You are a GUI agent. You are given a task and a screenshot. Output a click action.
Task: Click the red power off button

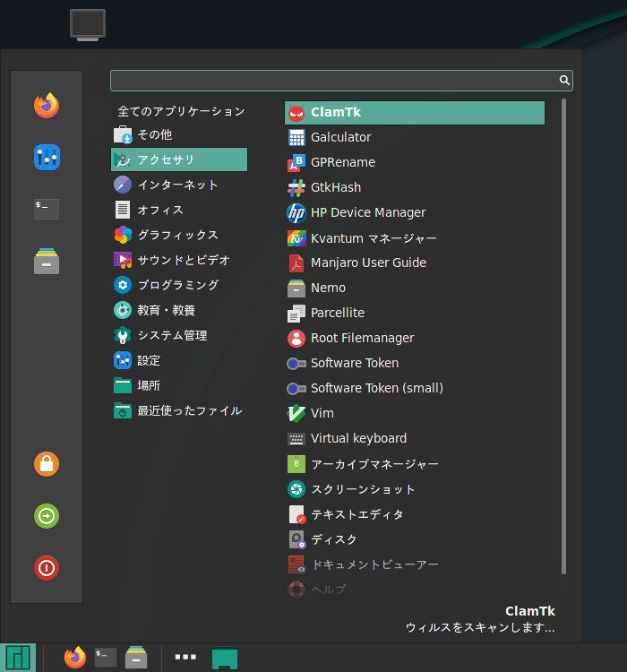click(x=47, y=568)
